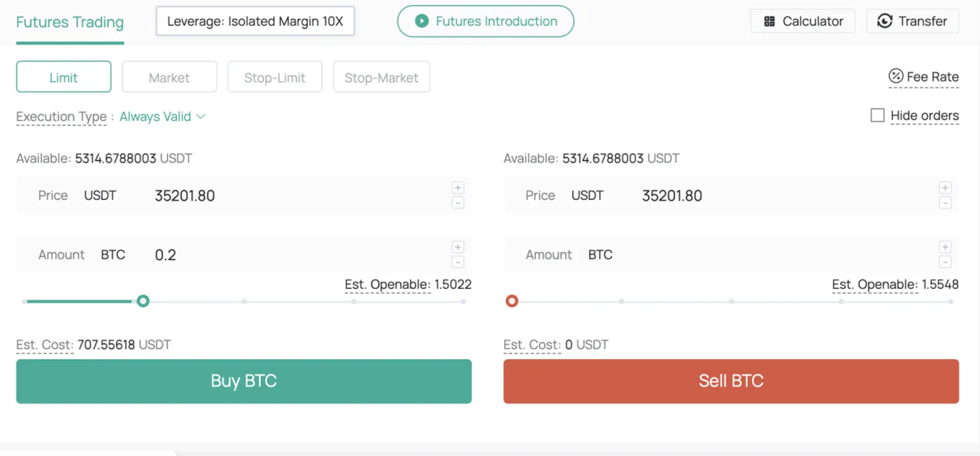980x456 pixels.
Task: Click the empty sell Amount BTC field
Action: pyautogui.click(x=731, y=254)
